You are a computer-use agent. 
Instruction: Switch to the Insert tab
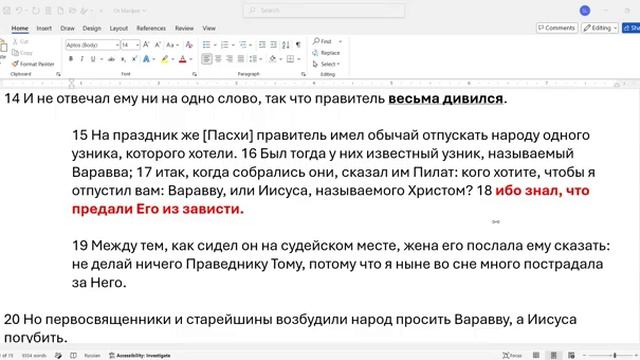pos(44,28)
